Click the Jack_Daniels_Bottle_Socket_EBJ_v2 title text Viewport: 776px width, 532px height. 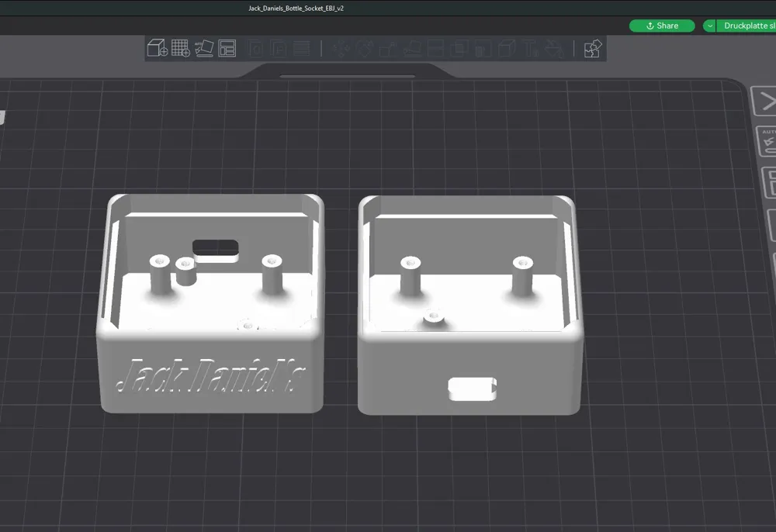296,9
